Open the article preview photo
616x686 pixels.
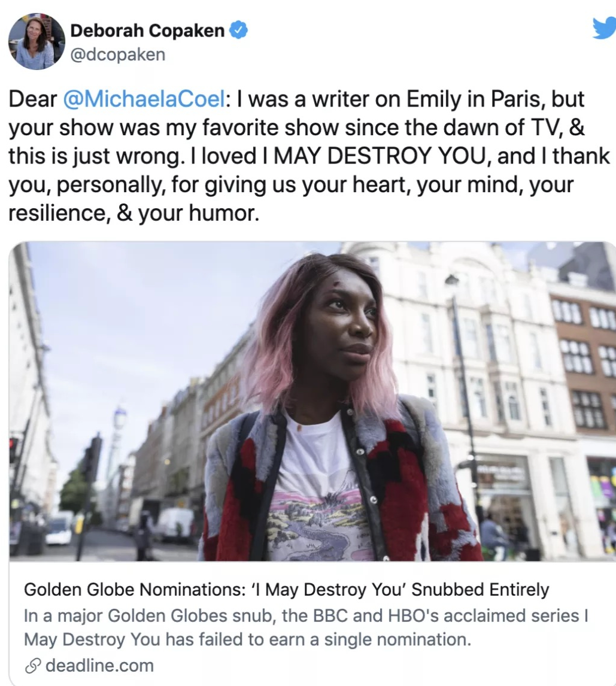tap(312, 401)
